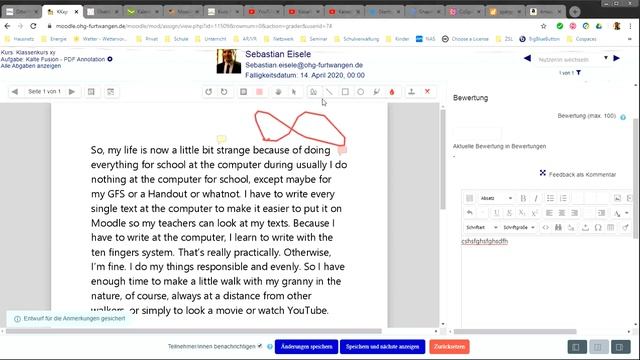Click the Bewertung grade input field
The width and height of the screenshot is (640, 360).
(477, 133)
